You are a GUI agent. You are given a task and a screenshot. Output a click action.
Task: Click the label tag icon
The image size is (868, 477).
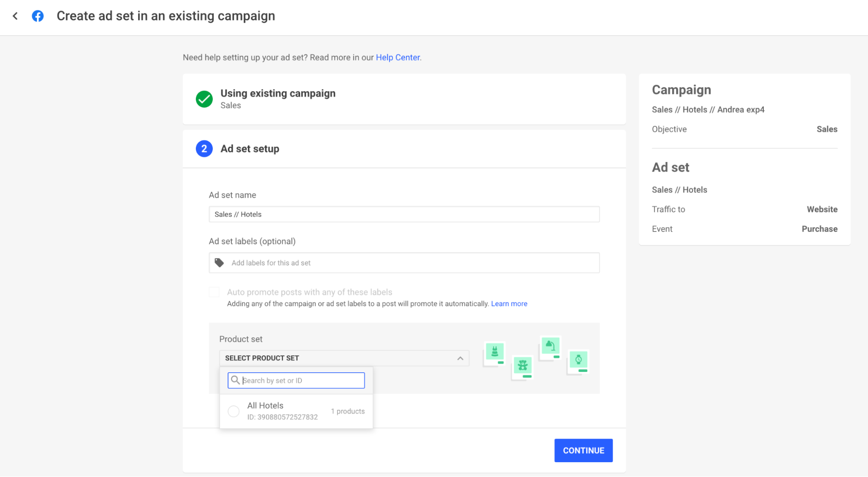pos(219,263)
